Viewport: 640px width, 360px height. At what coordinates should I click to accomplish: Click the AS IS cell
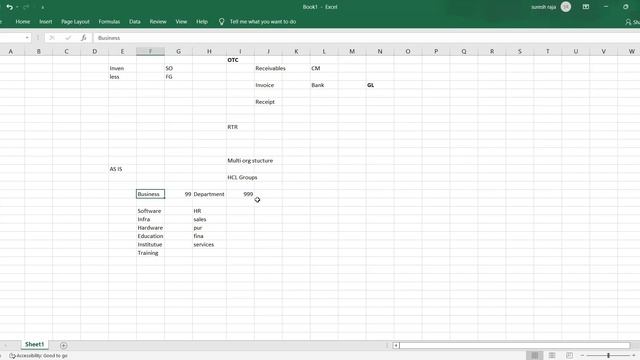pyautogui.click(x=122, y=169)
